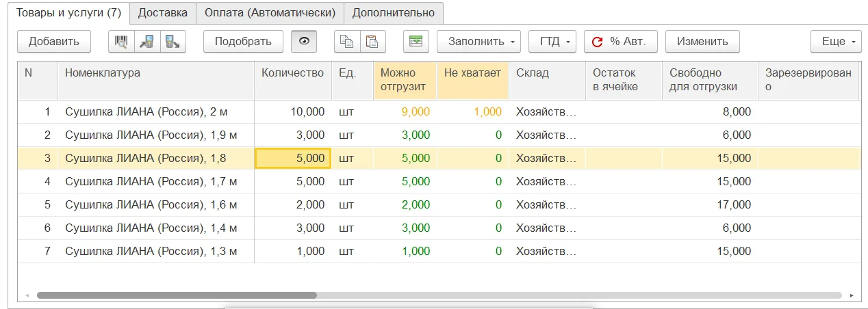The width and height of the screenshot is (868, 309).
Task: Click the upload to data terminal icon
Action: pos(173,41)
